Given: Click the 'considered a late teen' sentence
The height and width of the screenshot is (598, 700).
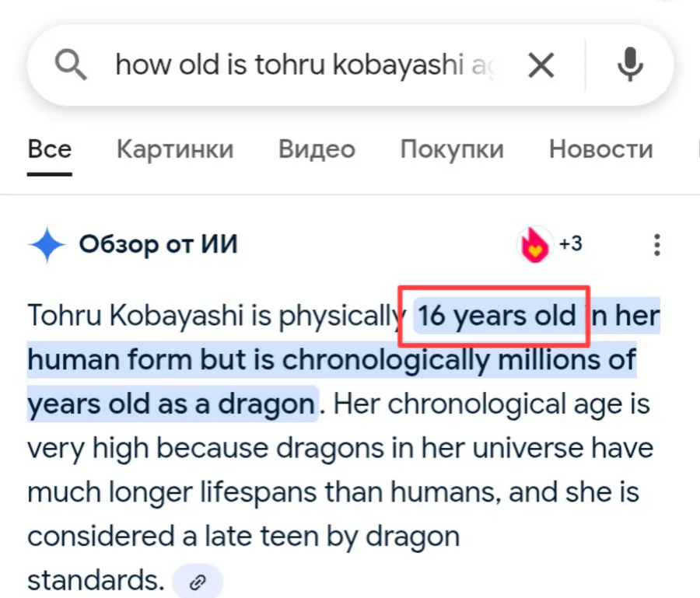Looking at the screenshot, I should click(x=173, y=537).
